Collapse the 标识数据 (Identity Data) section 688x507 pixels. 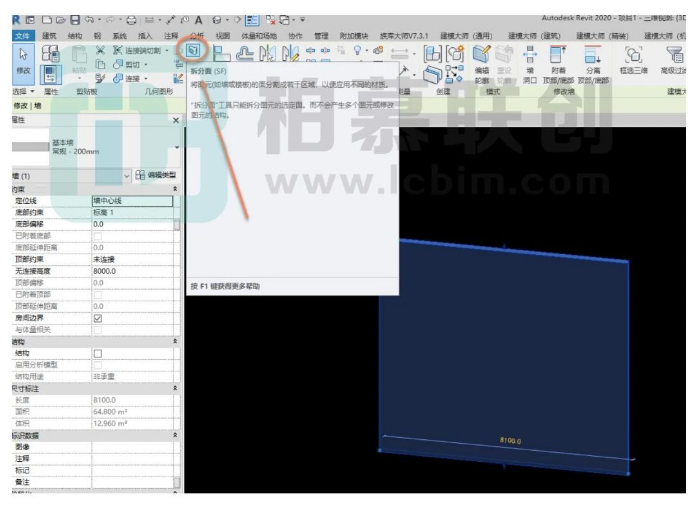point(175,435)
